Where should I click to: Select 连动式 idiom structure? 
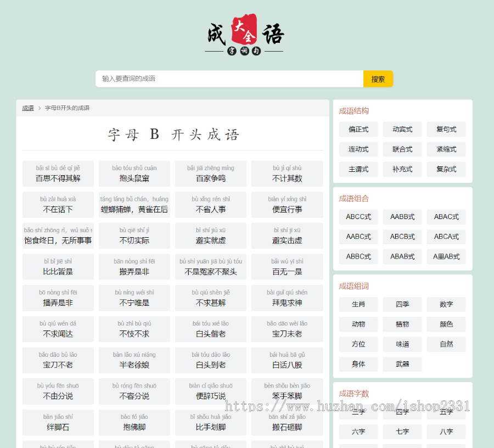(358, 149)
